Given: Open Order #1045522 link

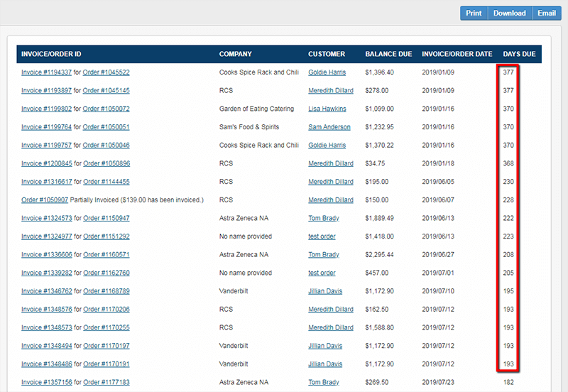Looking at the screenshot, I should (x=106, y=72).
